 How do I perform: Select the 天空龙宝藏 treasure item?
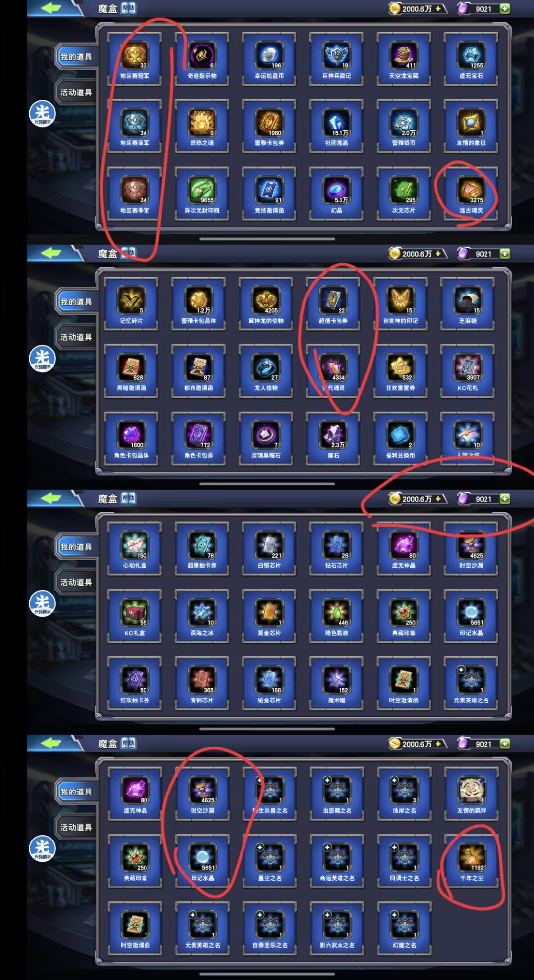tap(404, 59)
